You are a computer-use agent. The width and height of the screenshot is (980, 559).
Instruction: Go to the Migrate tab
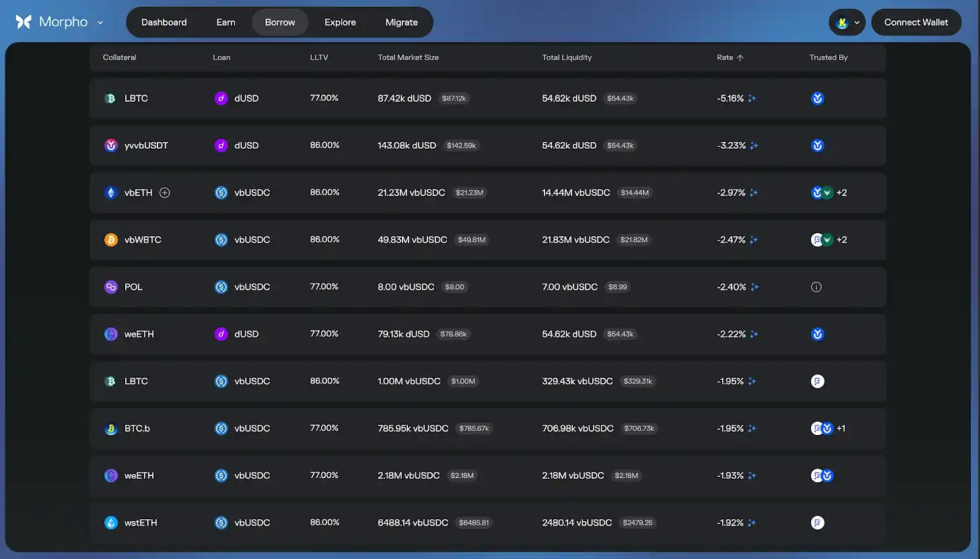[x=401, y=22]
